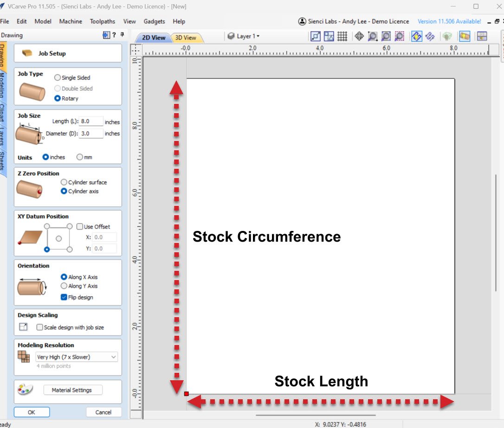Open appearance color palette icon beside Material Settings
The width and height of the screenshot is (504, 428).
tap(24, 390)
